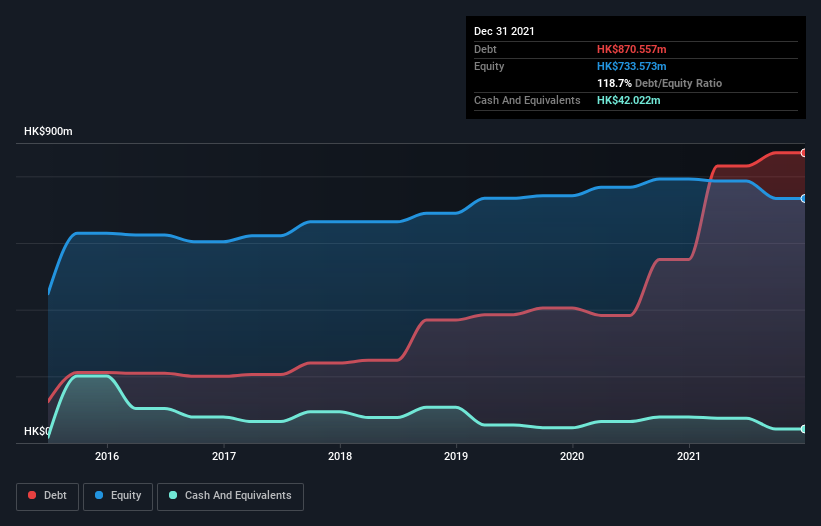
Task: Click the Equity label in tooltip
Action: 489,66
